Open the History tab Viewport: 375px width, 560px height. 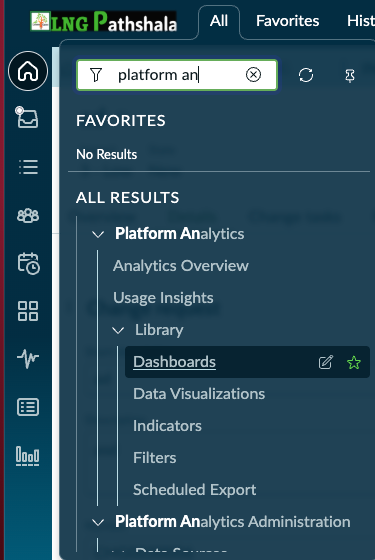pyautogui.click(x=361, y=21)
